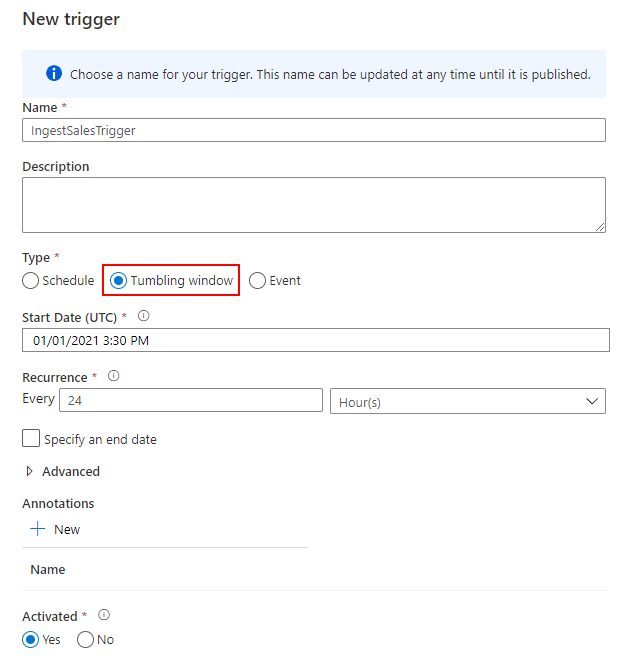
Task: Open the Hour(s) recurrence unit dropdown
Action: (468, 401)
